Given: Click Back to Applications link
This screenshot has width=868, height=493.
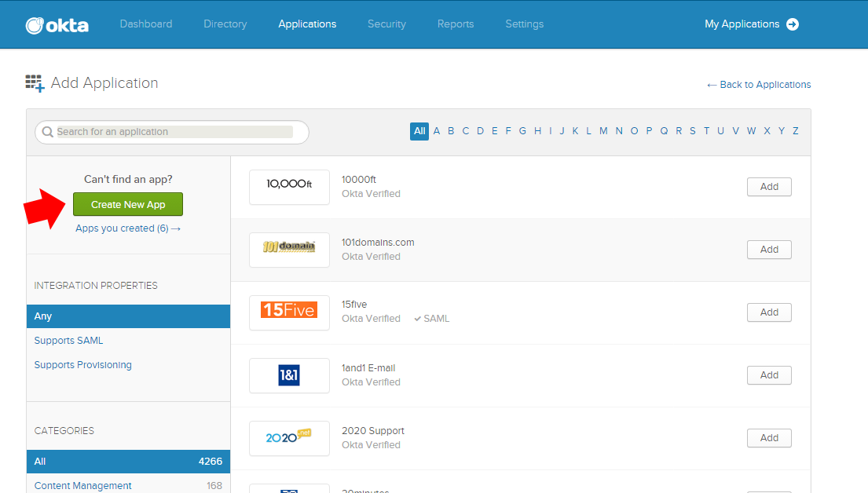Looking at the screenshot, I should (x=758, y=85).
